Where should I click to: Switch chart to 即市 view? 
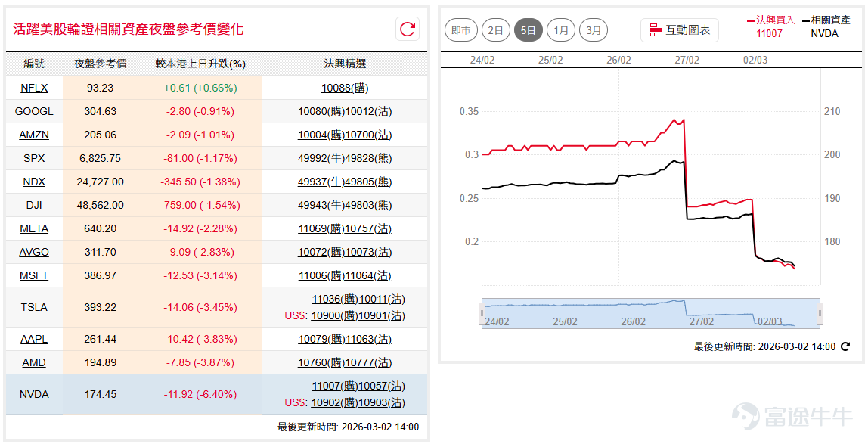[461, 30]
